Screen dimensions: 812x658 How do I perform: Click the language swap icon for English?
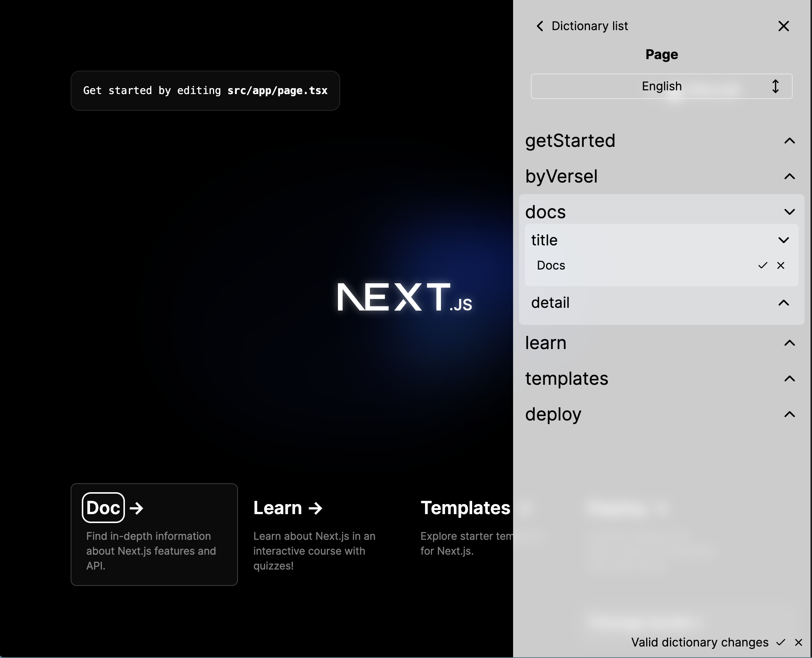click(x=776, y=86)
